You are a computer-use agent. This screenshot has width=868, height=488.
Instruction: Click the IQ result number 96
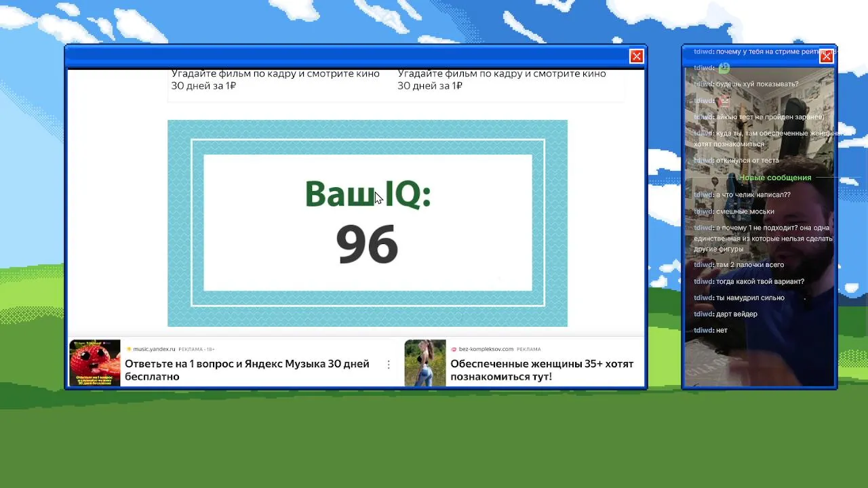click(367, 245)
